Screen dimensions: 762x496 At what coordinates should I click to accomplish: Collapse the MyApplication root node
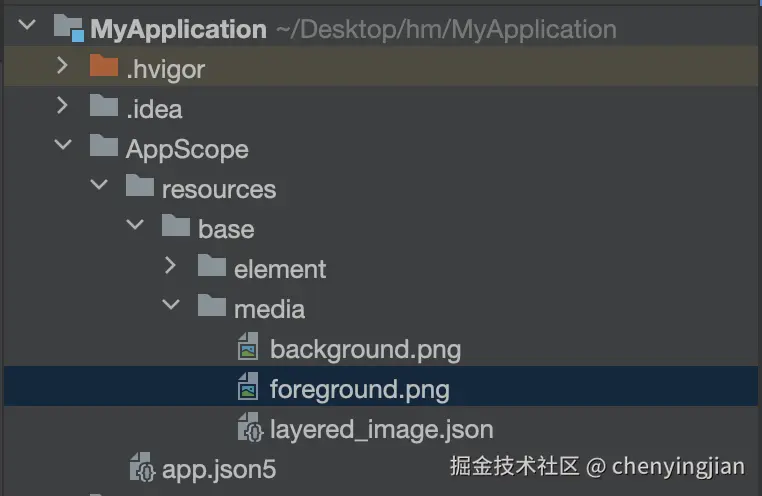click(28, 27)
